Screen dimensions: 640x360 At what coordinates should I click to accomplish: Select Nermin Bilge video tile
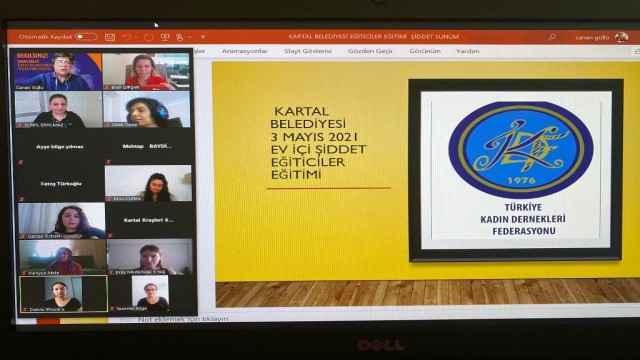[x=151, y=293]
